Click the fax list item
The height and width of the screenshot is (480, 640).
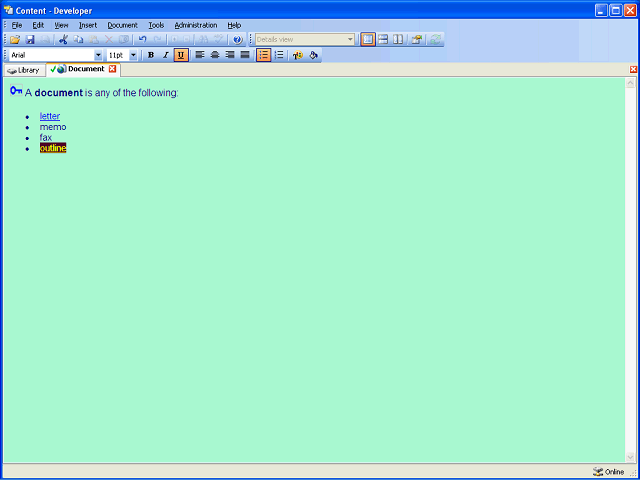(46, 138)
